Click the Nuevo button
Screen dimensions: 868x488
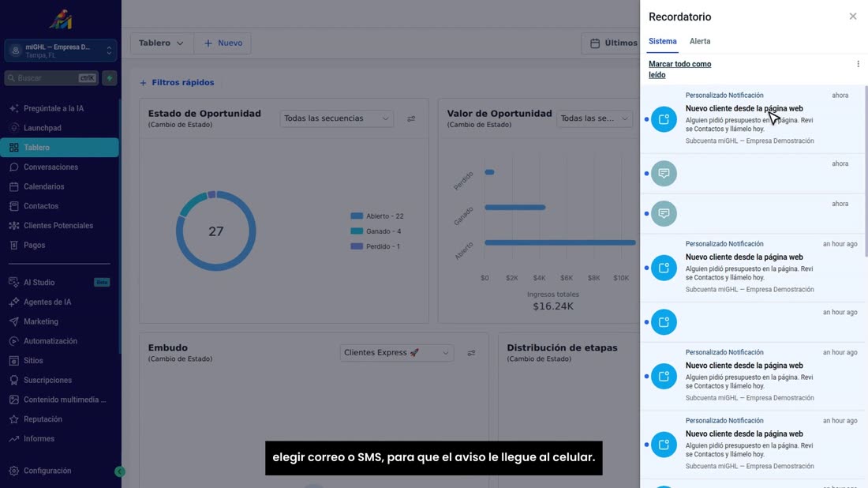click(x=223, y=43)
